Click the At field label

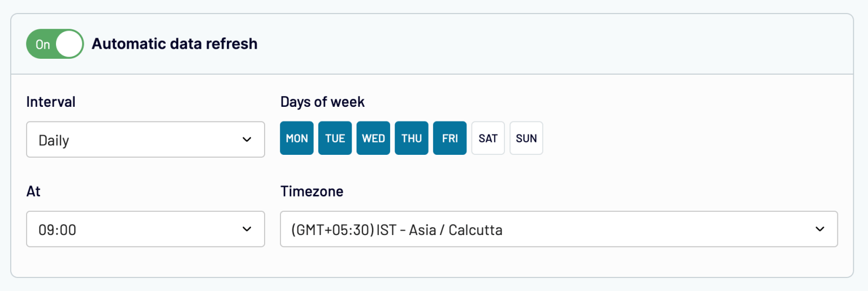click(33, 192)
